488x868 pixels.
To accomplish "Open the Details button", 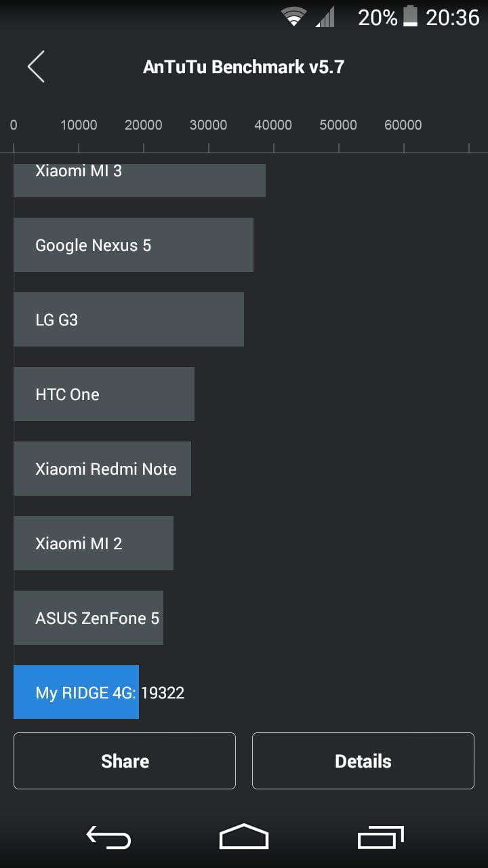I will point(363,761).
